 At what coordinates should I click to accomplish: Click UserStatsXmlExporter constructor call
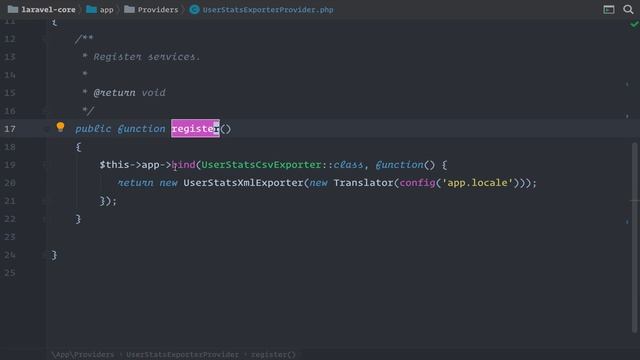[x=243, y=183]
